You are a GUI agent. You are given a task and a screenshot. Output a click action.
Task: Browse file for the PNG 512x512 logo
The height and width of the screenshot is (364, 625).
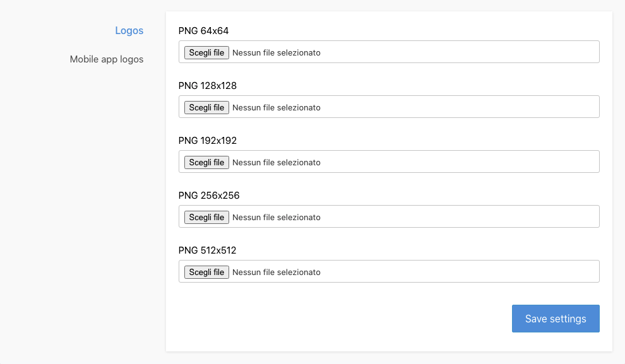tap(206, 272)
